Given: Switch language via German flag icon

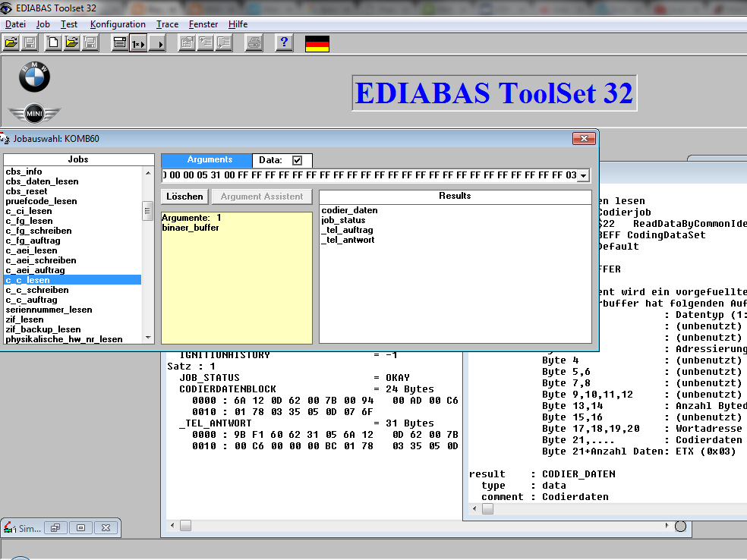Looking at the screenshot, I should [x=317, y=44].
